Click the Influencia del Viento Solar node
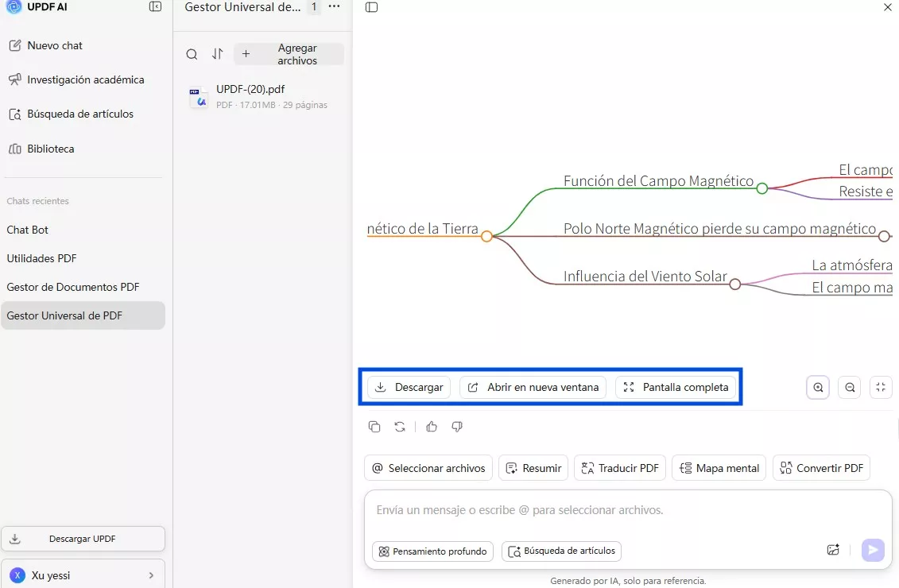Image resolution: width=899 pixels, height=588 pixels. pyautogui.click(x=645, y=277)
